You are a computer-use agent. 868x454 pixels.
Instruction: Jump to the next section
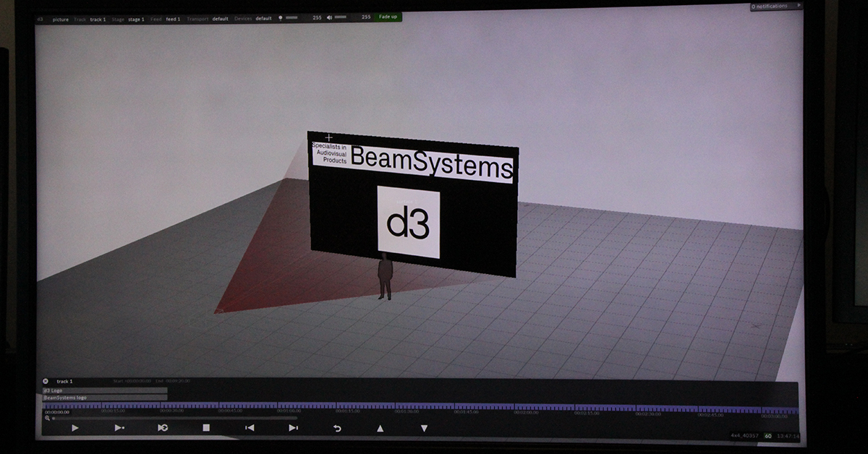click(293, 428)
